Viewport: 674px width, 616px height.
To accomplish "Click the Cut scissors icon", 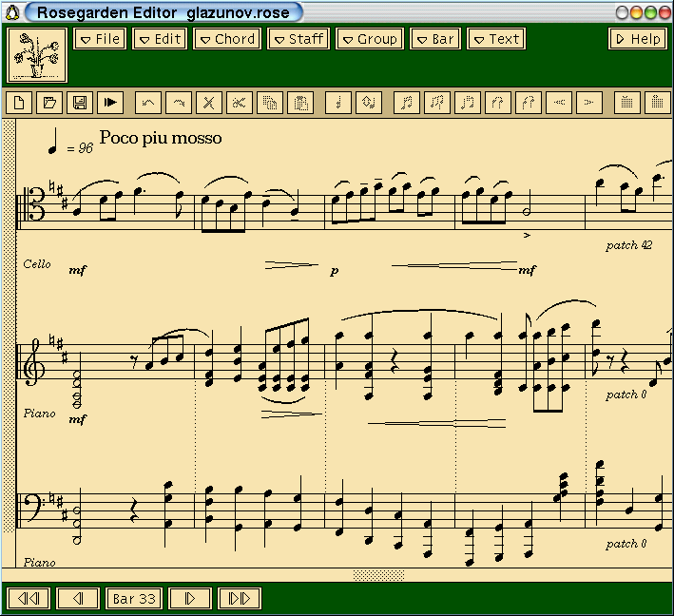I will 240,103.
